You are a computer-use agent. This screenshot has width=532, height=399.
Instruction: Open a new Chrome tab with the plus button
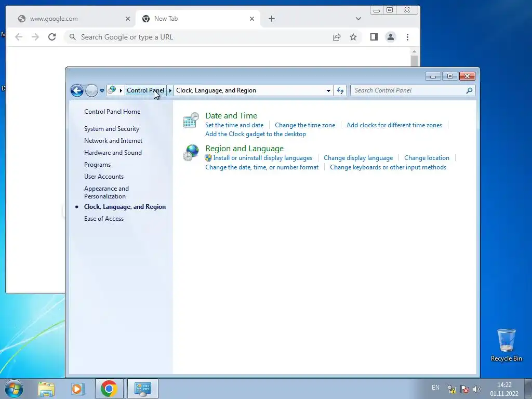click(x=271, y=19)
